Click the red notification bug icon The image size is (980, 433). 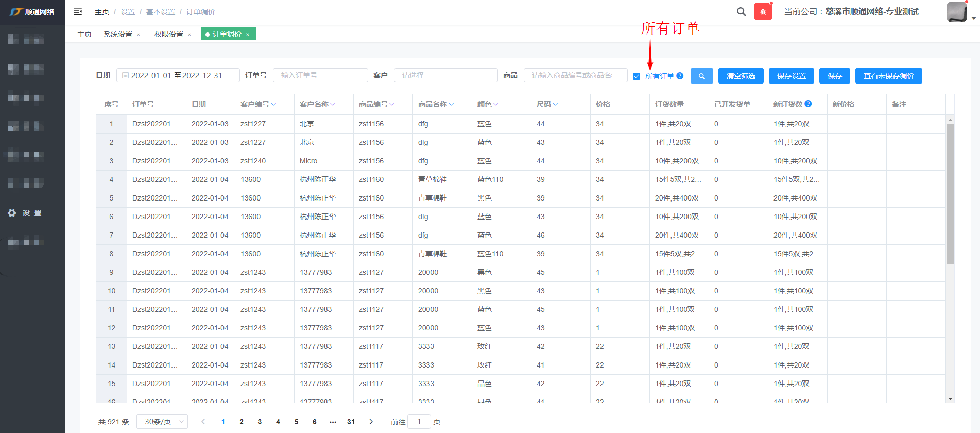tap(763, 11)
